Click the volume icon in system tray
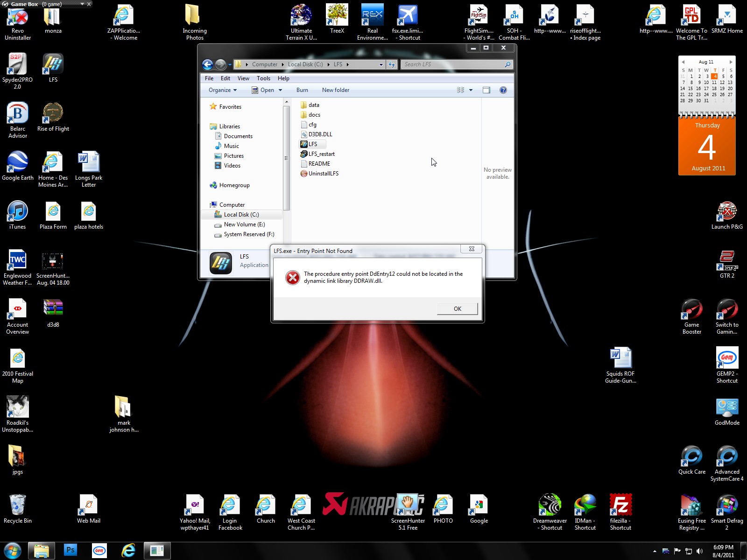 pyautogui.click(x=699, y=551)
